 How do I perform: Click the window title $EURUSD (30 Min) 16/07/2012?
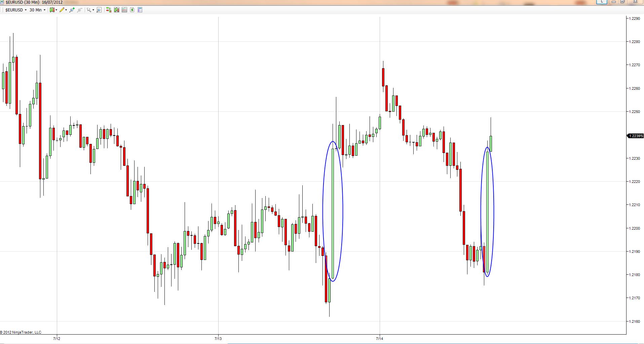pyautogui.click(x=34, y=2)
